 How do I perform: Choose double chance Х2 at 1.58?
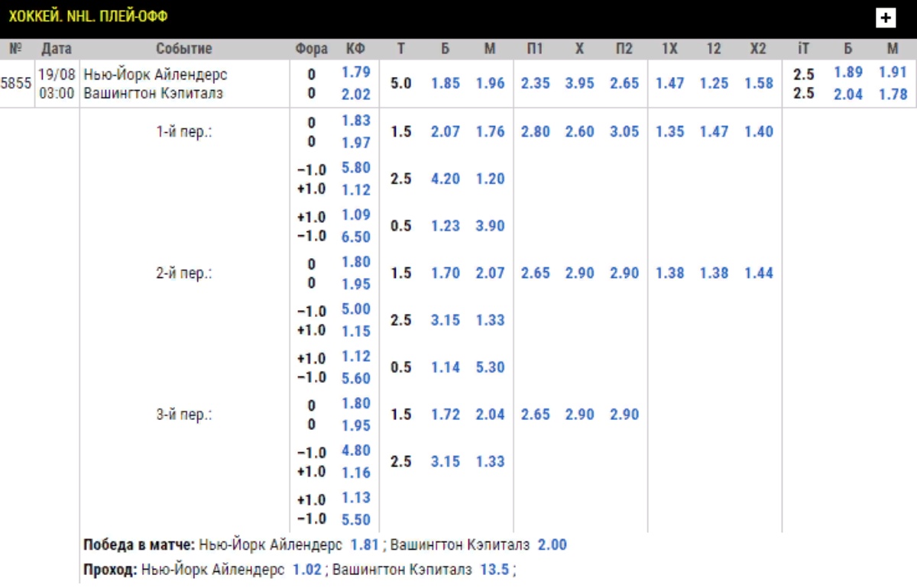tap(759, 83)
